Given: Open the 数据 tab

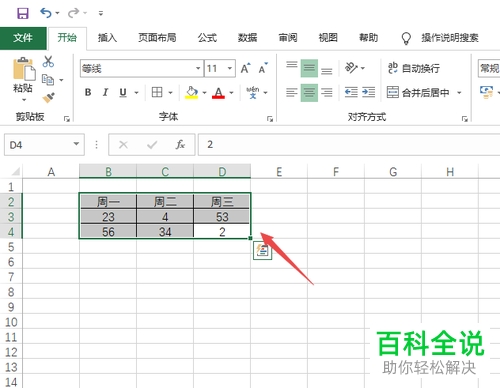Looking at the screenshot, I should coord(247,38).
